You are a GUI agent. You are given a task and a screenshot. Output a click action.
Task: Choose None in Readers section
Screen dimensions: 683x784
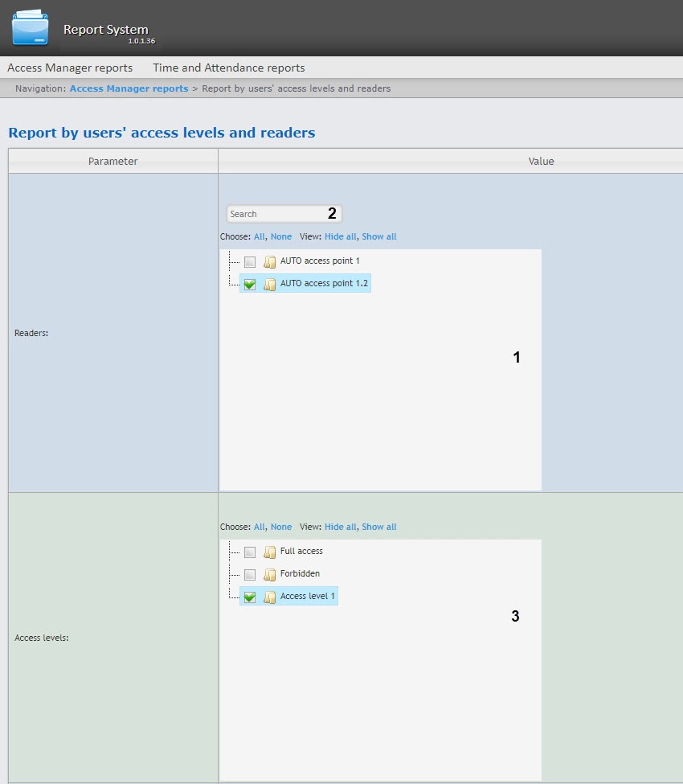(x=281, y=237)
